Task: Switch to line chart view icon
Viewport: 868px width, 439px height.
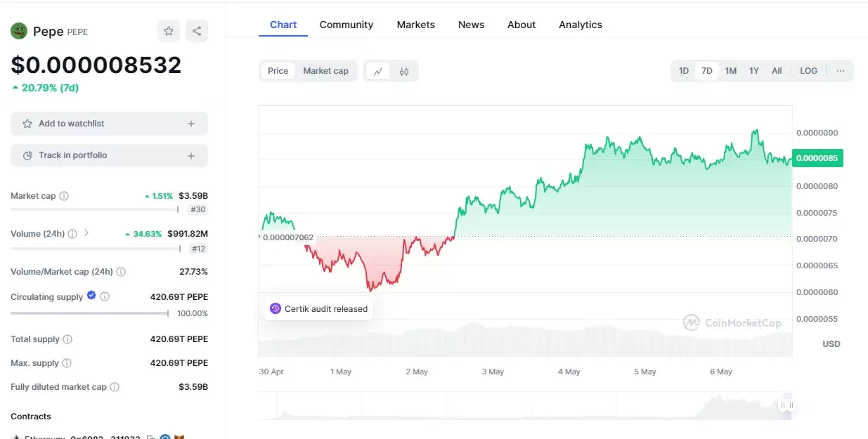Action: point(378,71)
